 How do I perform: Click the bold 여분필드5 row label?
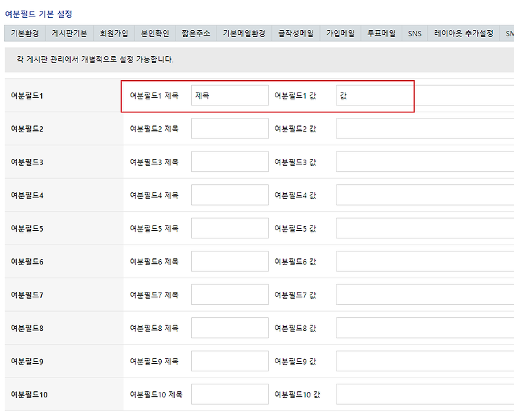tap(27, 228)
